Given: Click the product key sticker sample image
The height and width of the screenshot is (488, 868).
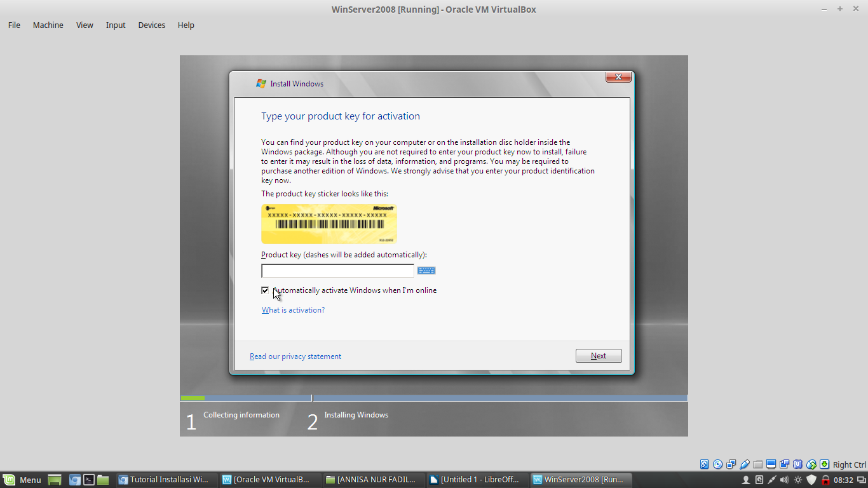Looking at the screenshot, I should (x=329, y=224).
